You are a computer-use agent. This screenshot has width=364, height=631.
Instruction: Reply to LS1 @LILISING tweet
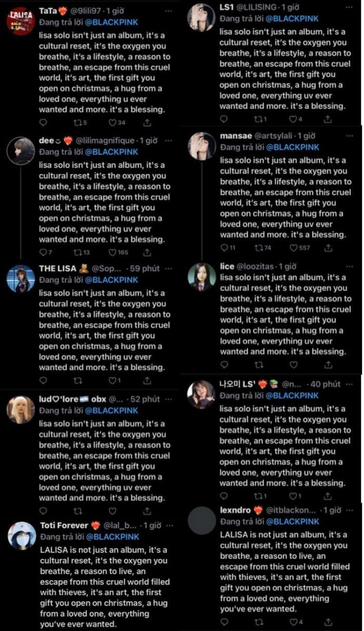coord(224,119)
